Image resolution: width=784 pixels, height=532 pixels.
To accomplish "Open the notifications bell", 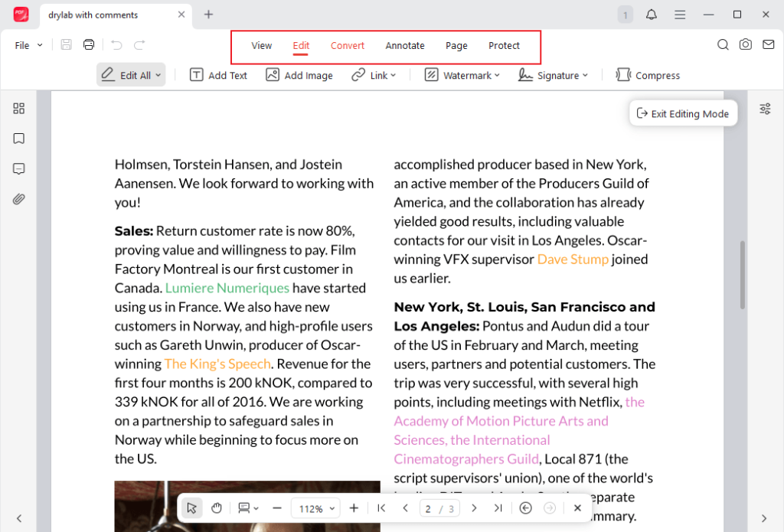I will [653, 15].
